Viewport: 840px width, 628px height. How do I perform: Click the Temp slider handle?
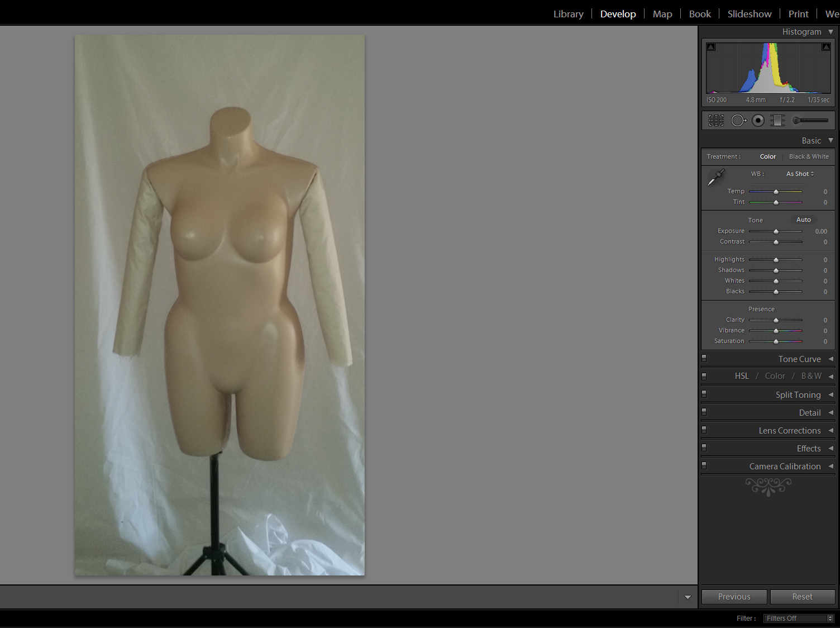(776, 192)
